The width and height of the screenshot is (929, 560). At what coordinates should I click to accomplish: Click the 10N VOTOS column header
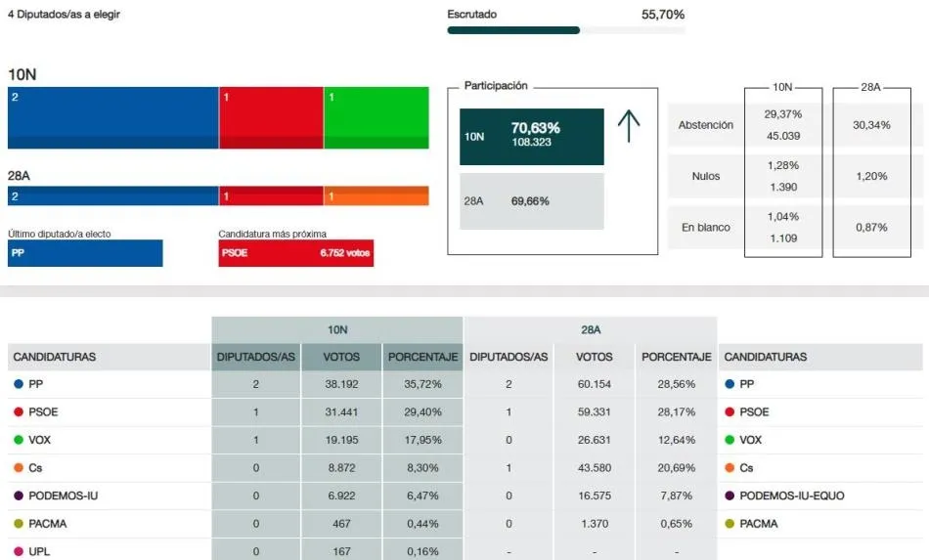click(341, 357)
